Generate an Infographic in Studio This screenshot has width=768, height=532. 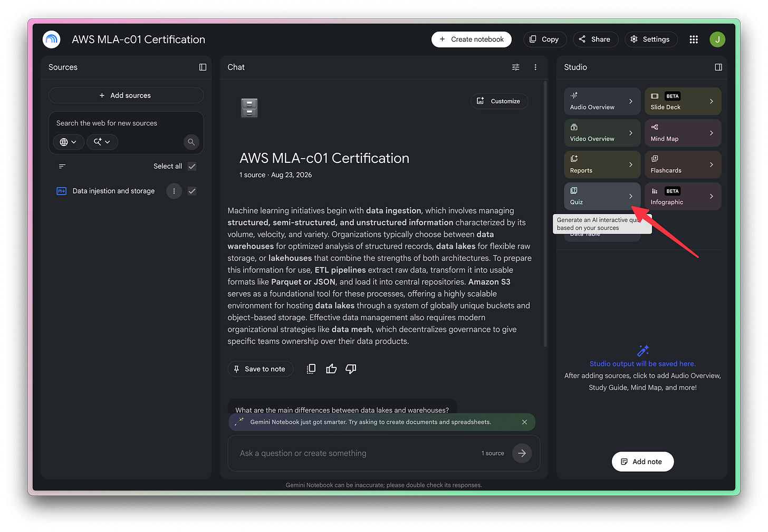coord(683,196)
